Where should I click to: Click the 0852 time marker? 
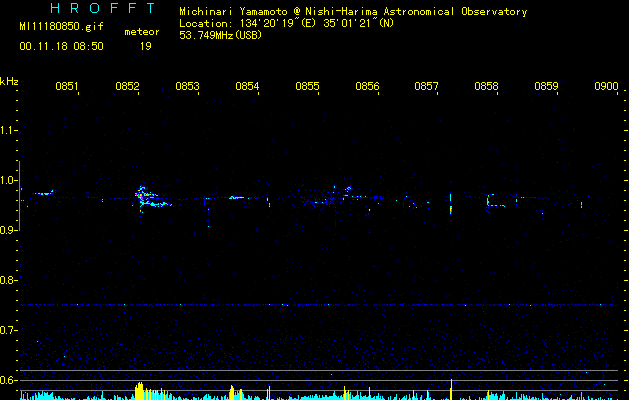coord(127,86)
